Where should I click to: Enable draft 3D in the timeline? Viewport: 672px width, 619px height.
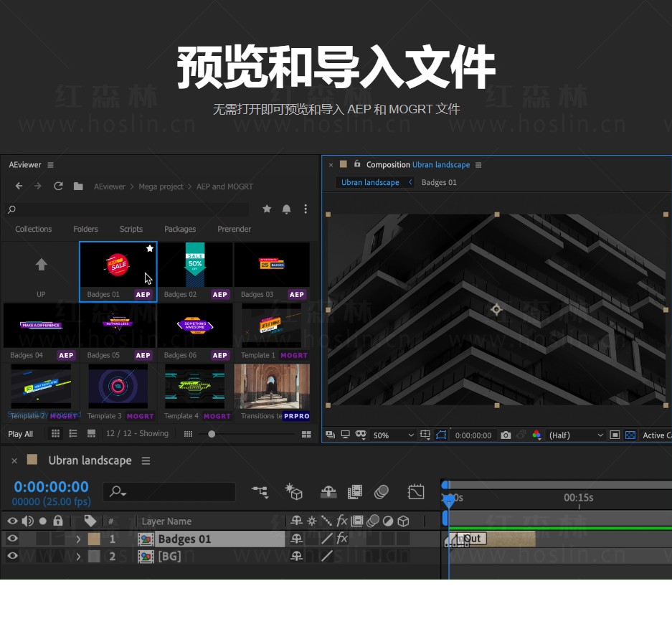pyautogui.click(x=294, y=491)
